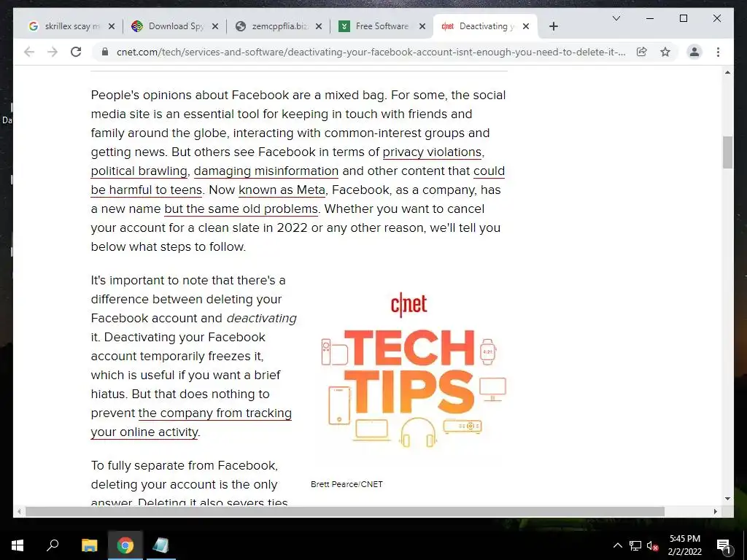Switch to the skrillex Google search tab
The height and width of the screenshot is (560, 747).
(x=71, y=26)
